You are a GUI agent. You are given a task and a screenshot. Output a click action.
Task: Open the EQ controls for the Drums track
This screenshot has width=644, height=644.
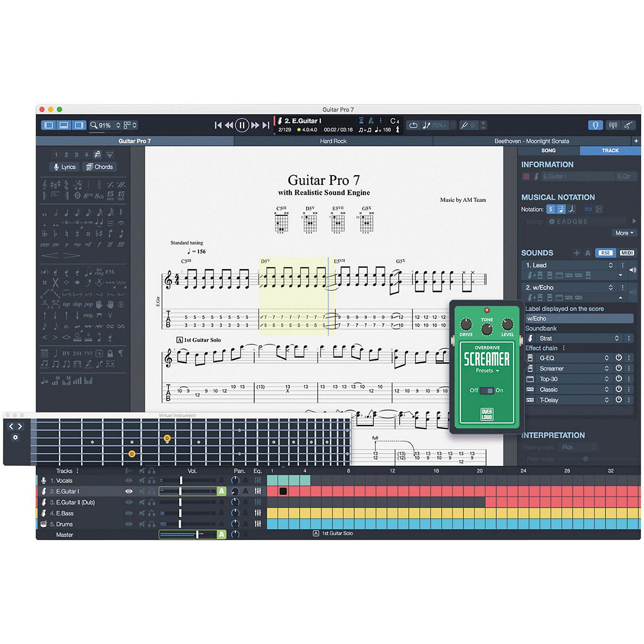(258, 524)
